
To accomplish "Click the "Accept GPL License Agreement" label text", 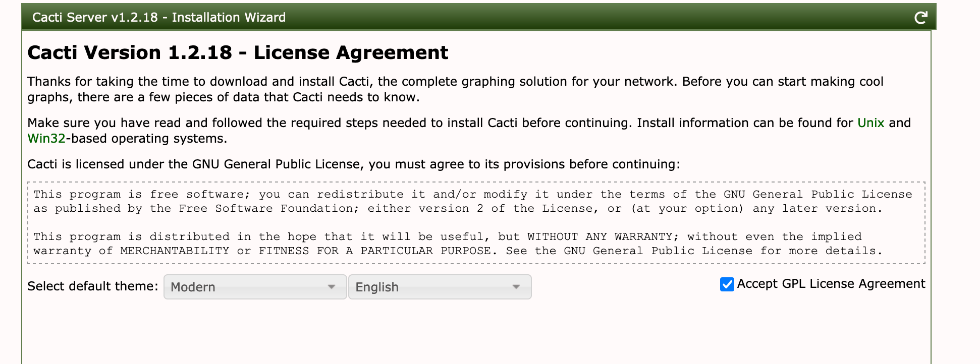I will (x=831, y=284).
